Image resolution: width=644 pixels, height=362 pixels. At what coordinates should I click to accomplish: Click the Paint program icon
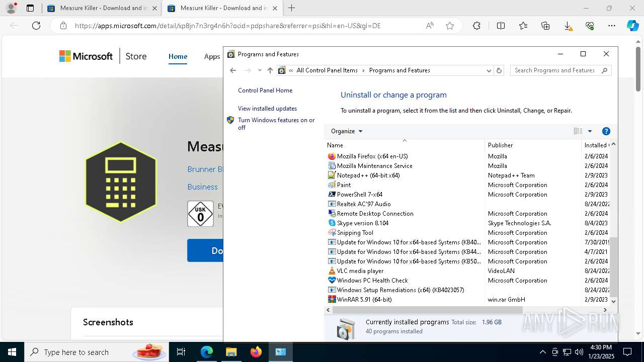(332, 185)
